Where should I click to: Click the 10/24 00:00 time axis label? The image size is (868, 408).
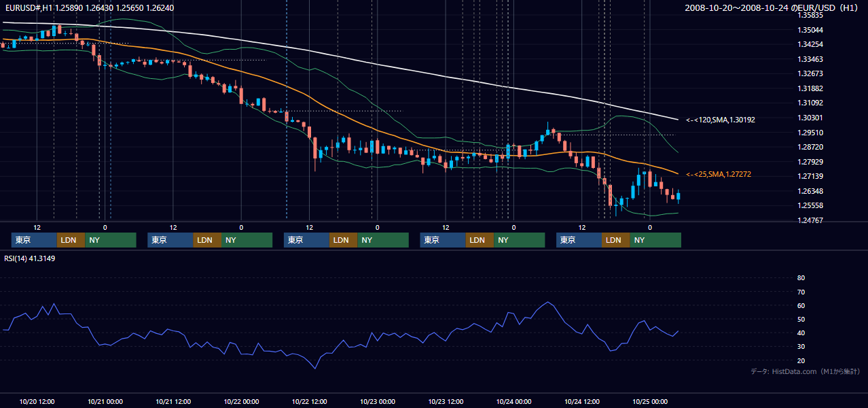(513, 401)
